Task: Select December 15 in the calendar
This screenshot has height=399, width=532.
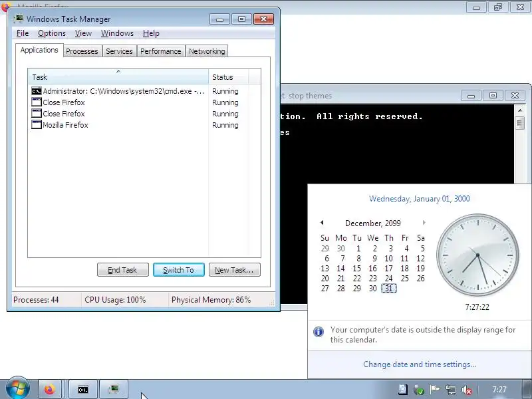Action: pyautogui.click(x=356, y=269)
